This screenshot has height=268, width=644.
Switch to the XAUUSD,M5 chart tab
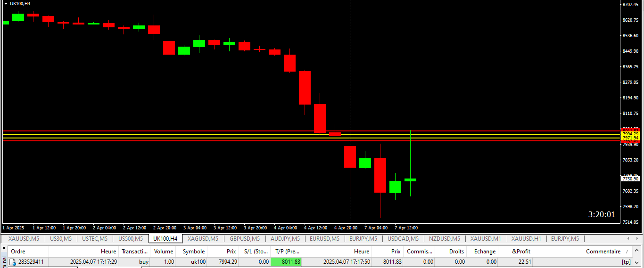pos(24,238)
